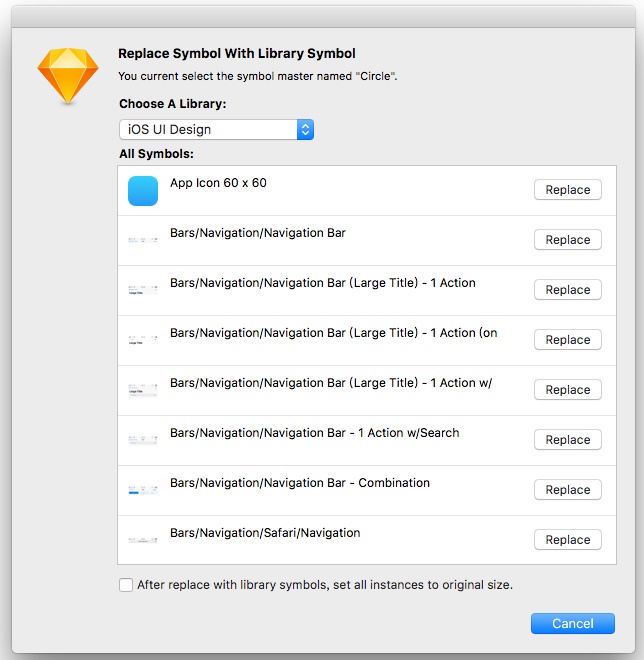Select 'Navigation Bar (Large Title) - 1 Action (on' text
Viewport: 644px width, 660px height.
334,333
